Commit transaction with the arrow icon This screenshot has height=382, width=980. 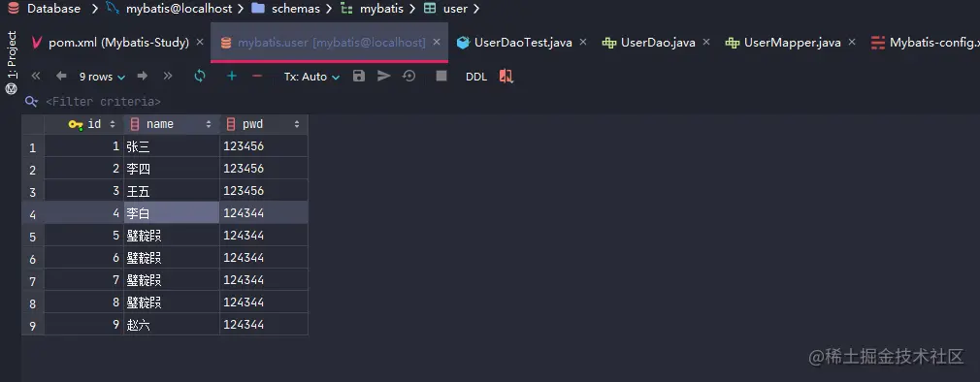tap(383, 77)
